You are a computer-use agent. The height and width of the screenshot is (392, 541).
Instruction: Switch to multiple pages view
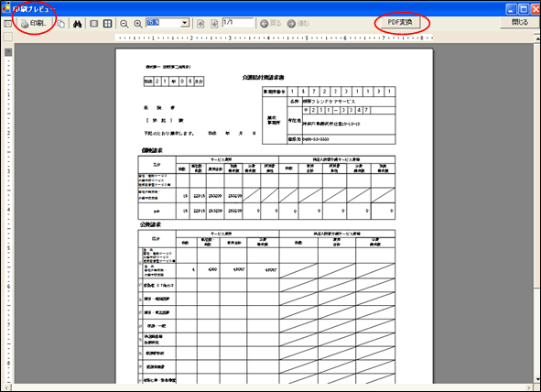[x=108, y=24]
